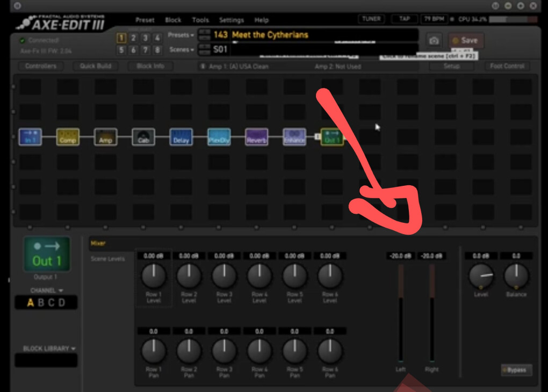Screen dimensions: 548x392
Task: Select the PlexDly block in grid
Action: (x=219, y=137)
